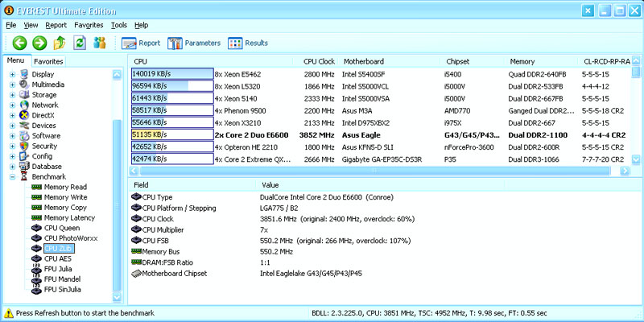644x322 pixels.
Task: Select Memory Latency benchmark
Action: pyautogui.click(x=69, y=218)
